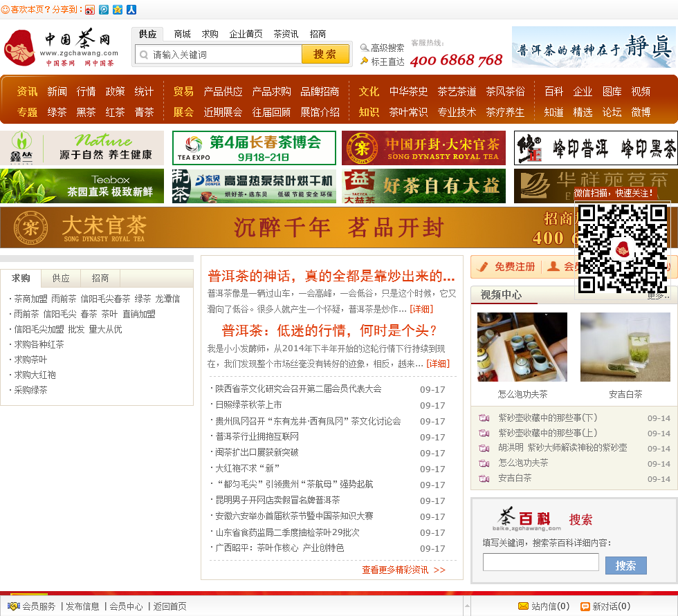Open 怎么泡功夫茶 video thumbnail
The image size is (678, 616).
(522, 347)
